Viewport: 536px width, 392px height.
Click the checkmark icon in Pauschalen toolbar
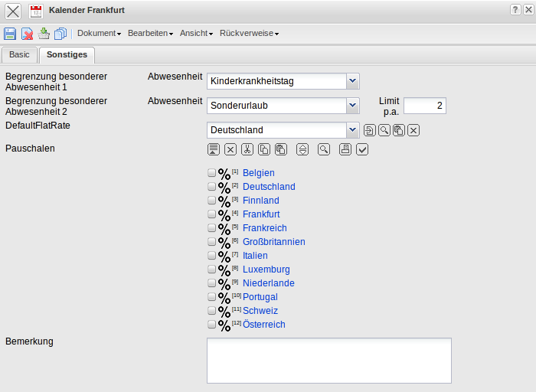362,149
